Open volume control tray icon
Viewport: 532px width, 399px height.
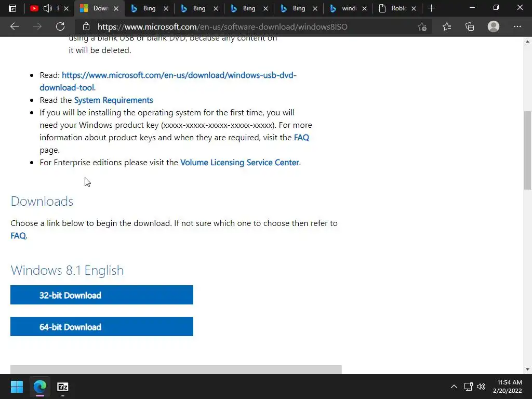(x=481, y=387)
